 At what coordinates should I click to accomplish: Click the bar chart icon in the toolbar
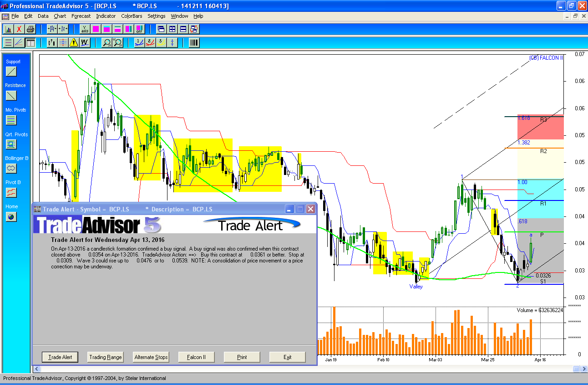(8, 29)
